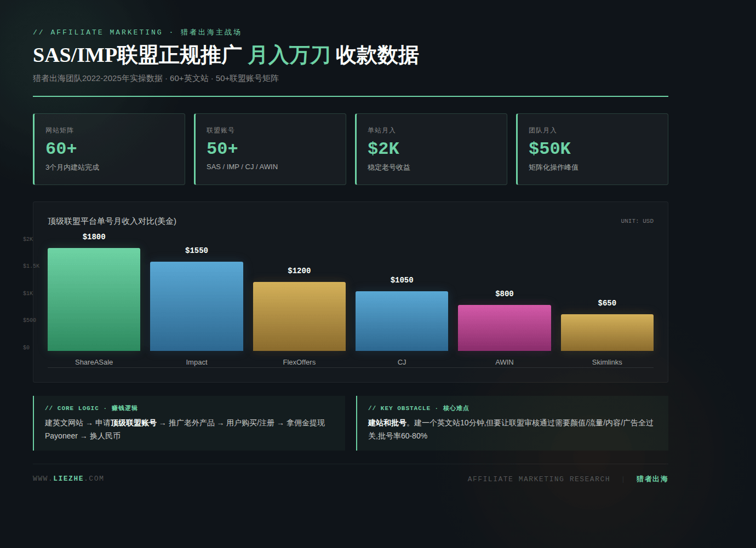Click the 猎者出海 brand text in footer
756x548 pixels.
pos(652,479)
